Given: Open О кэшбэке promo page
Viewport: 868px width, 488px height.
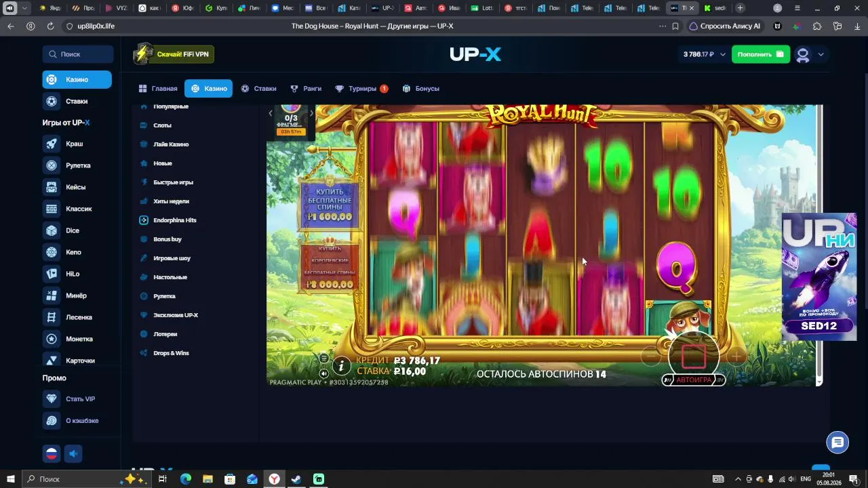Looking at the screenshot, I should coord(71,421).
